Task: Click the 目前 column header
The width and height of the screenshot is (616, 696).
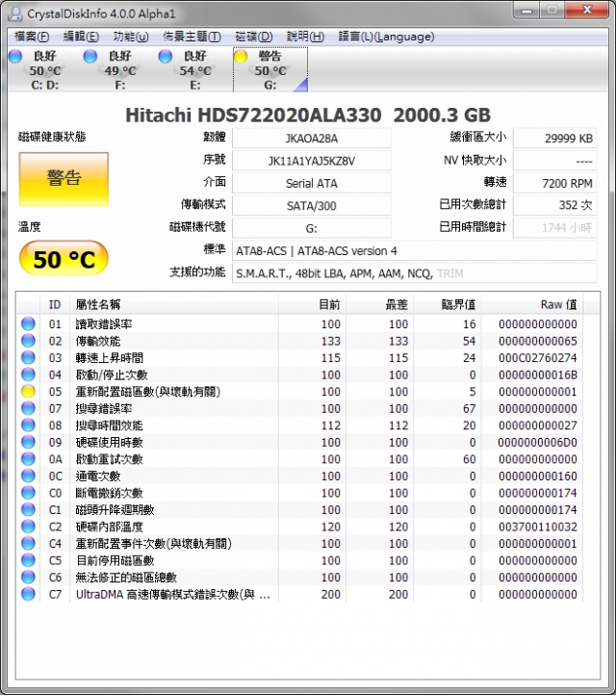Action: pos(313,304)
